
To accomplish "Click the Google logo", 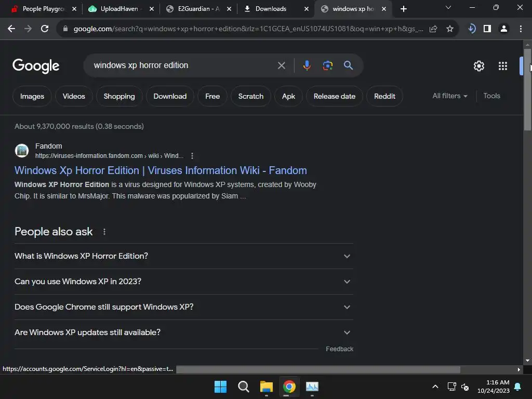I will (x=36, y=66).
